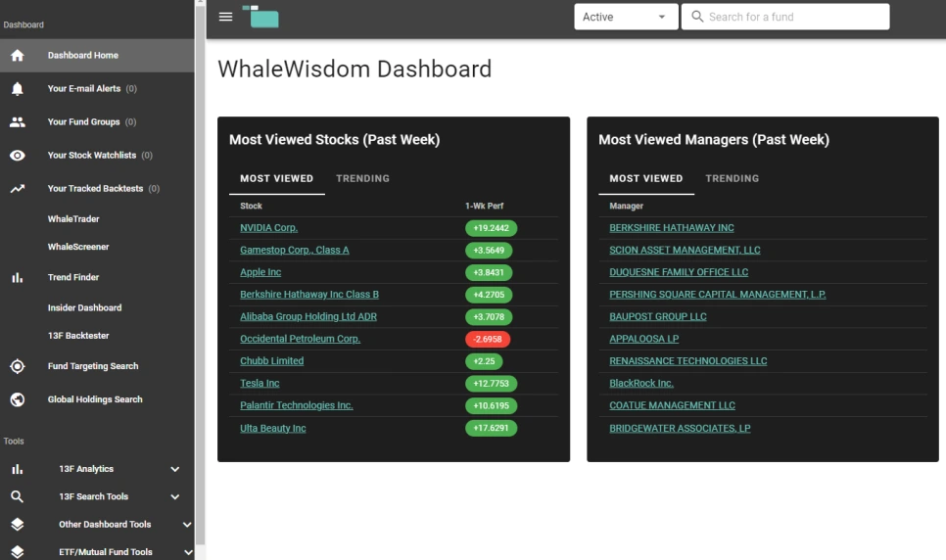Open the Tesla Inc stock link

tap(260, 383)
